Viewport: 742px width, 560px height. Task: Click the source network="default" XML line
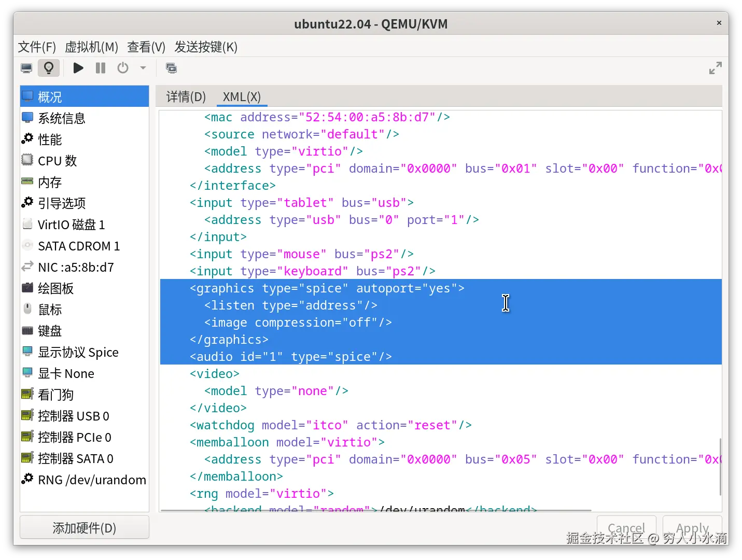(x=301, y=134)
